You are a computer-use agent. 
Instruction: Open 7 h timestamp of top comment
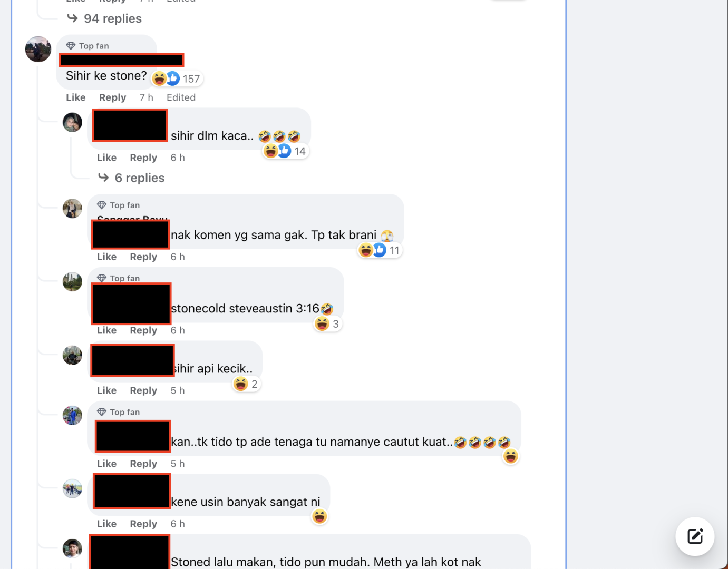tap(146, 97)
